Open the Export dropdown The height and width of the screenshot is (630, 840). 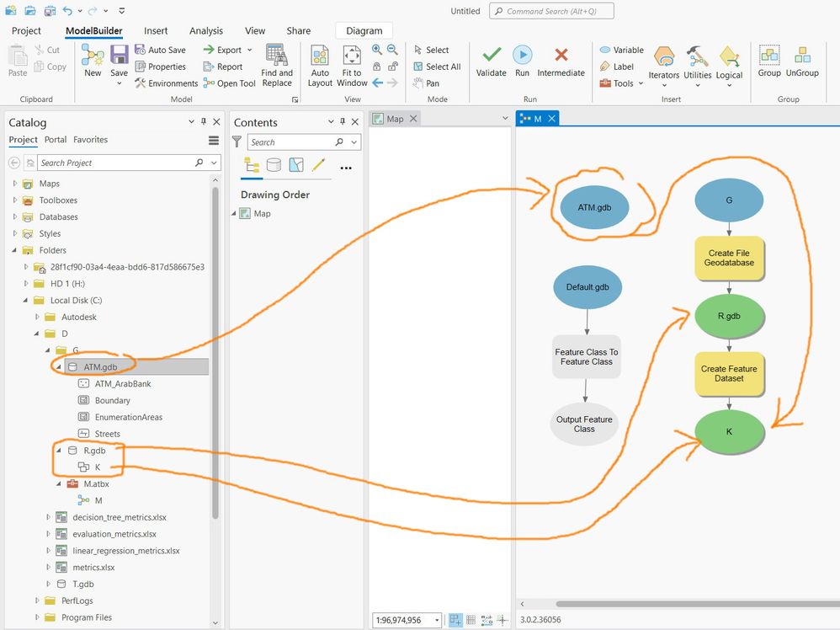click(228, 50)
